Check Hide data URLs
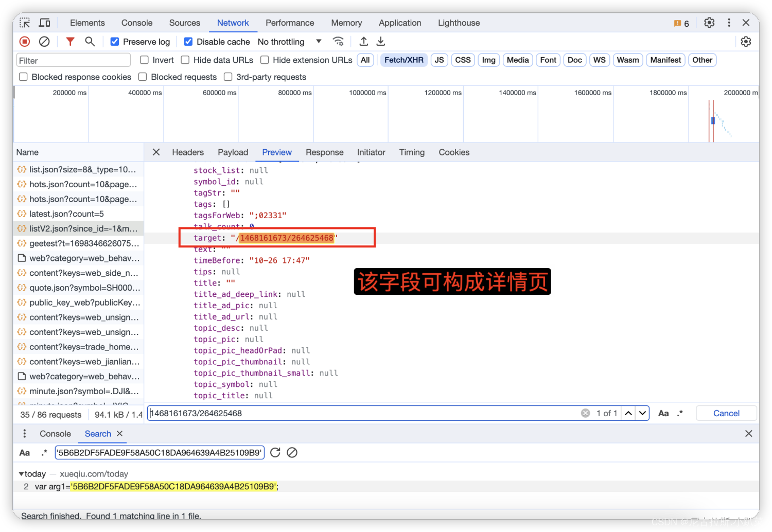772x532 pixels. [x=185, y=60]
